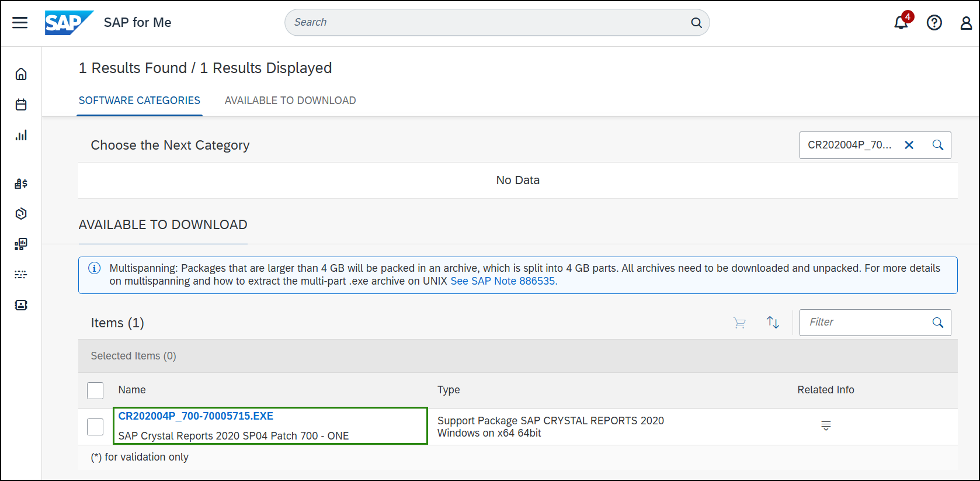
Task: Open the See SAP Note 886535 link
Action: coord(503,281)
